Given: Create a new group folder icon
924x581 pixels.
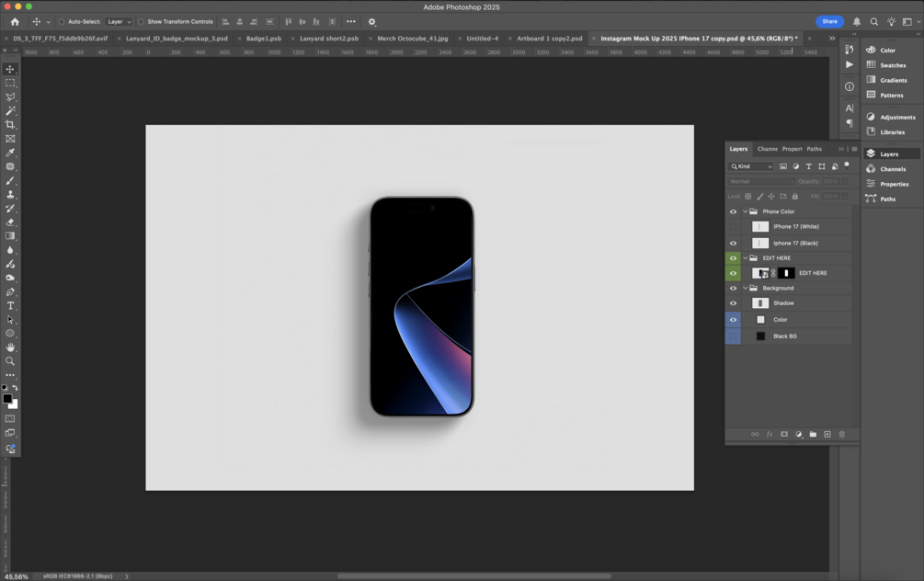Looking at the screenshot, I should click(813, 434).
